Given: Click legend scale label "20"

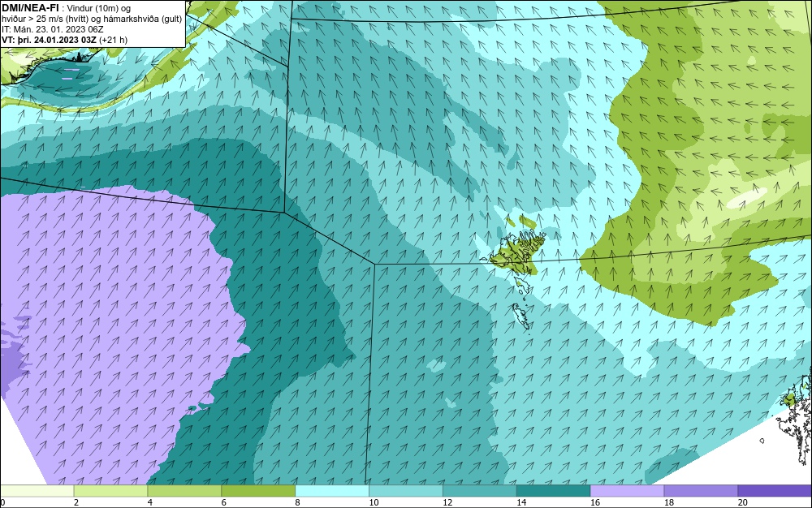Looking at the screenshot, I should pos(743,502).
